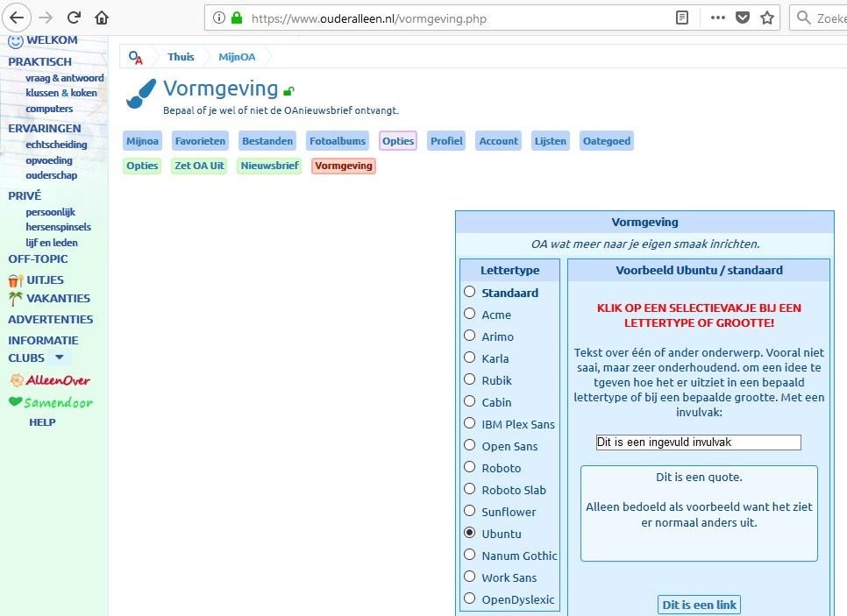Choose the Roboto Slab font option
The width and height of the screenshot is (847, 616).
[x=470, y=489]
